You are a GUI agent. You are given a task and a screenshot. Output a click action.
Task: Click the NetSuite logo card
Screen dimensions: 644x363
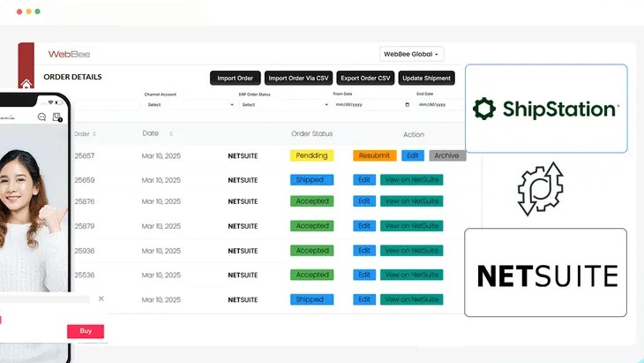point(546,273)
